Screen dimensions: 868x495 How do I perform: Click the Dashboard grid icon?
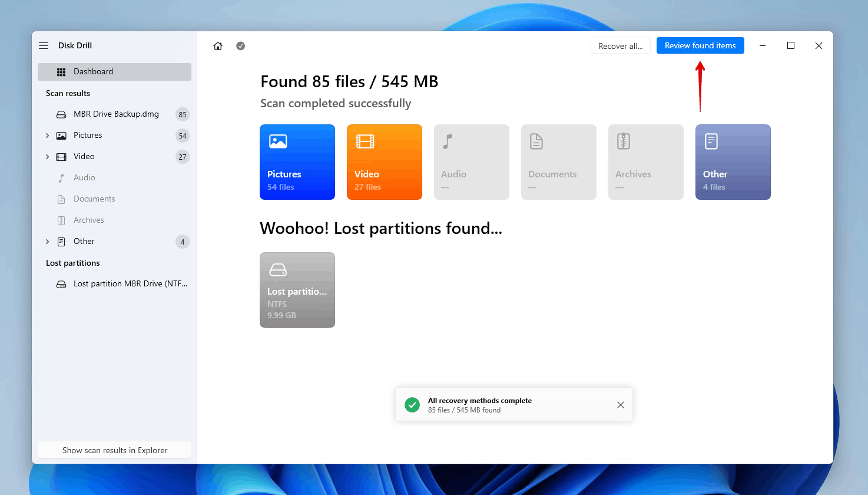coord(61,72)
